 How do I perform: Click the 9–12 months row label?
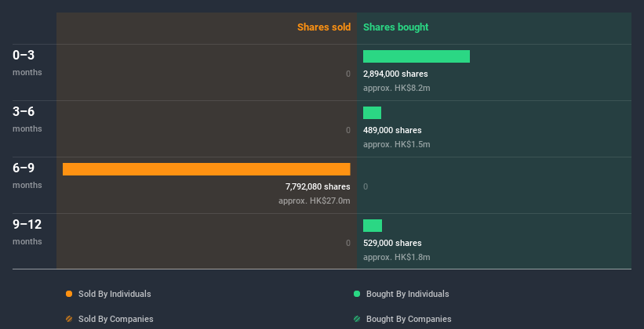point(27,232)
